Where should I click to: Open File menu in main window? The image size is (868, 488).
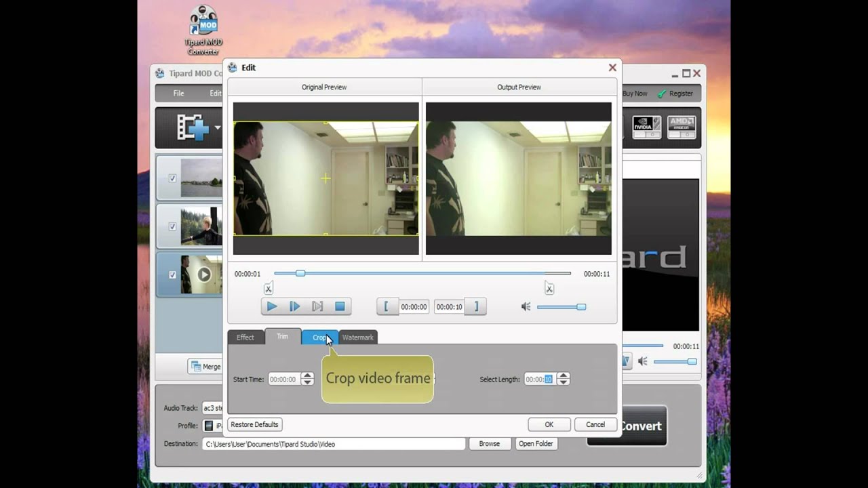coord(178,94)
